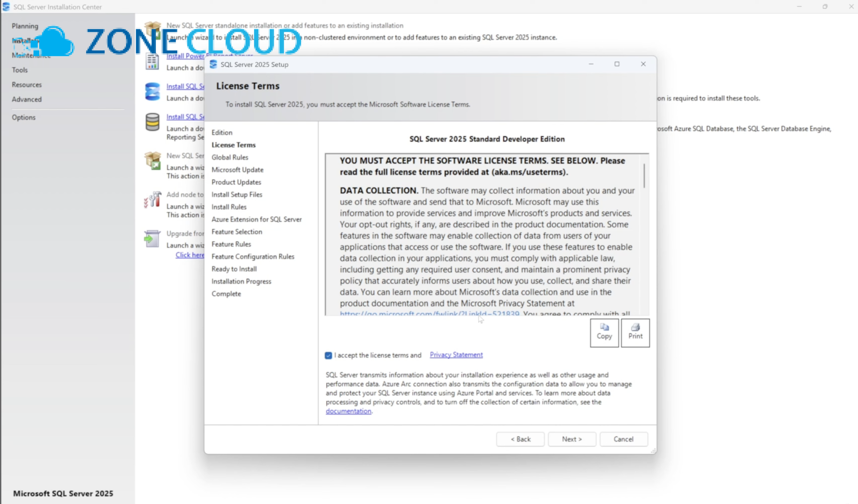858x504 pixels.
Task: Select the Install Setup Files step
Action: (237, 194)
